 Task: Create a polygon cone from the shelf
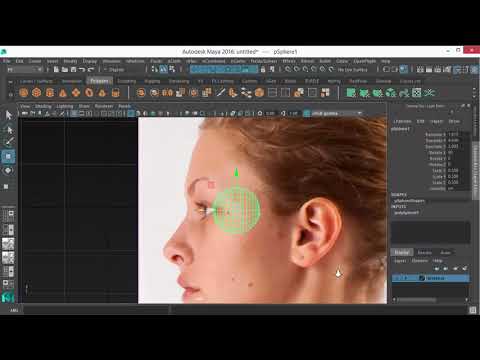point(63,92)
